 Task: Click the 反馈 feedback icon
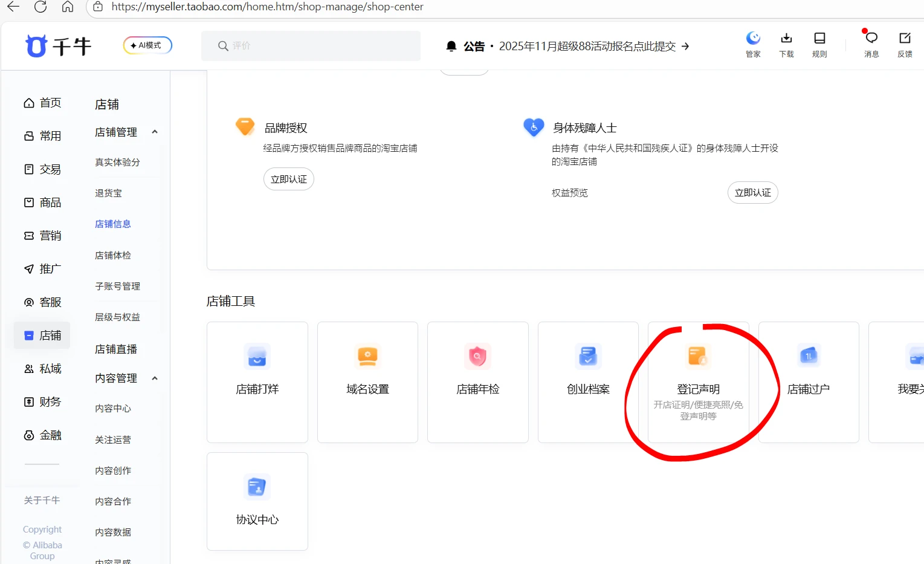coord(905,44)
